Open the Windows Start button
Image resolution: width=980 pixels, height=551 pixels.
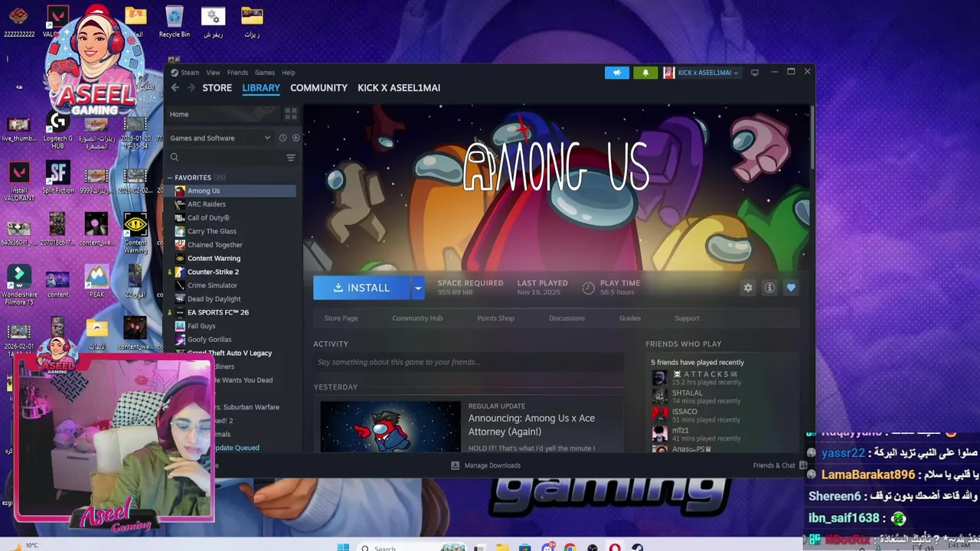click(343, 547)
